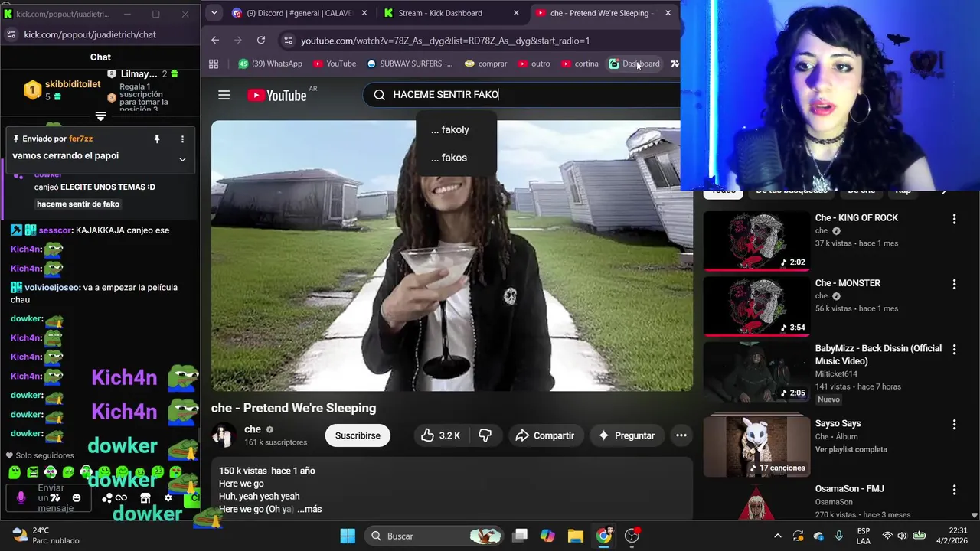Open the browser apps grid shortcut
This screenshot has width=980, height=551.
point(214,64)
